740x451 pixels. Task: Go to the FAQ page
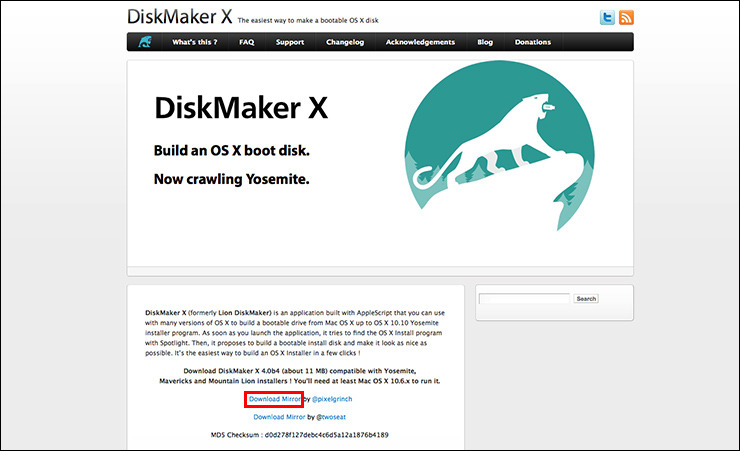pyautogui.click(x=246, y=42)
